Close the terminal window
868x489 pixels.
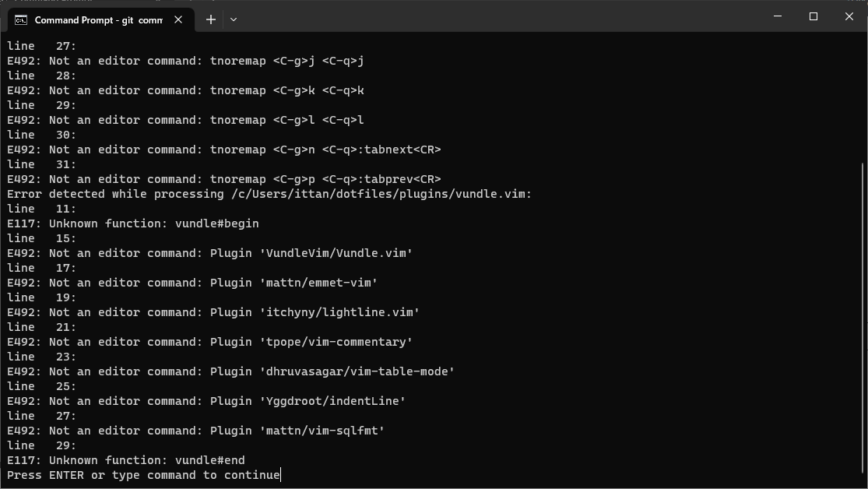click(849, 16)
